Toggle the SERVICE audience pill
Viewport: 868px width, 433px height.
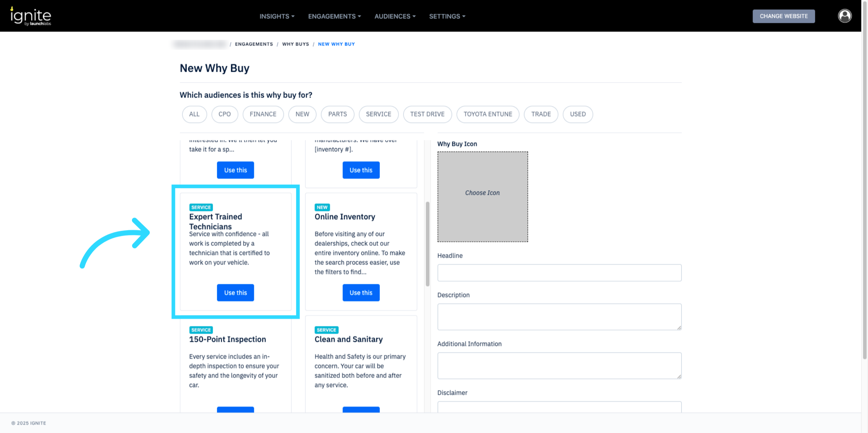coord(378,114)
